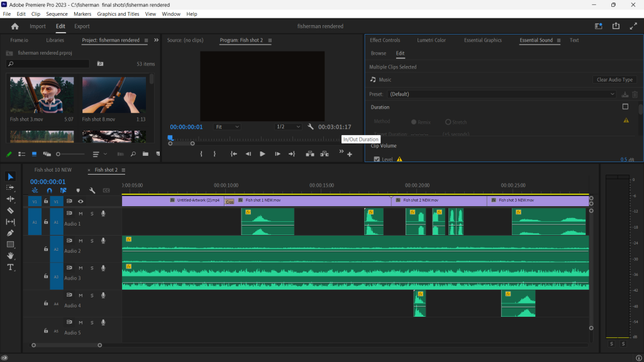Switch to Fish shot 10 NEW sequence tab

pos(53,170)
